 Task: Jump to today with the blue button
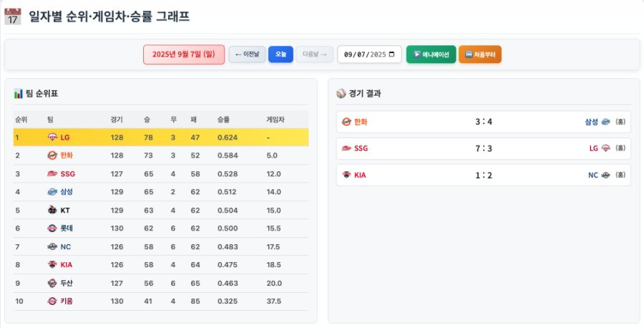(281, 54)
